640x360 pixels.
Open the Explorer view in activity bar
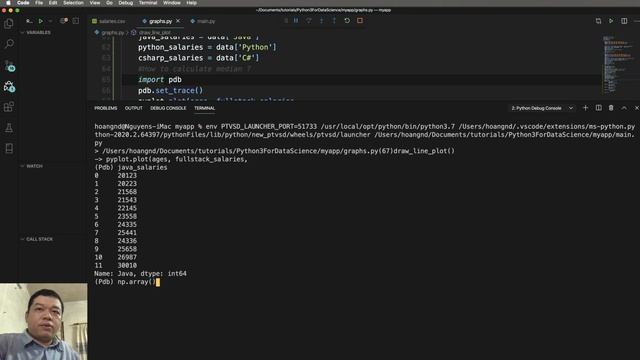[9, 23]
